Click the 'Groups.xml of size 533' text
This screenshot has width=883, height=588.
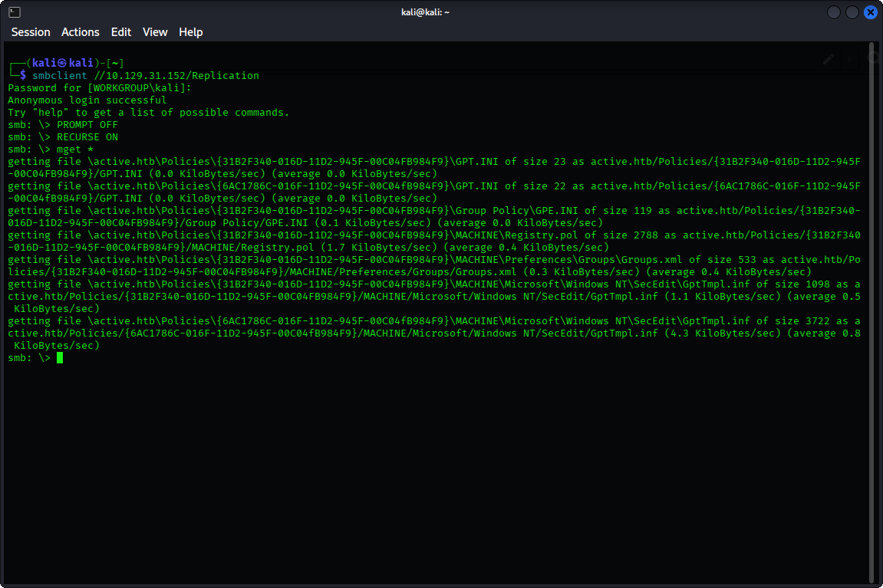pyautogui.click(x=691, y=259)
